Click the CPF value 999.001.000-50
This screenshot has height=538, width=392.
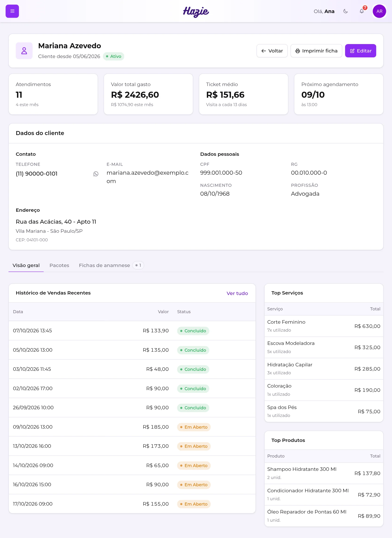click(221, 173)
